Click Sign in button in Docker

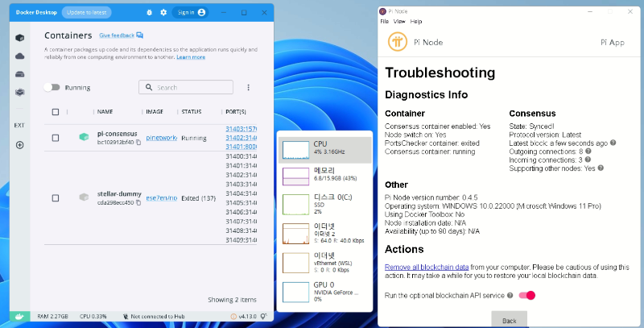tap(190, 12)
